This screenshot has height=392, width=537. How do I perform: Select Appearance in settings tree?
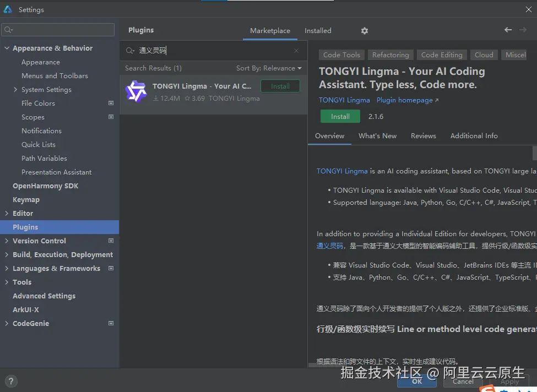point(41,62)
